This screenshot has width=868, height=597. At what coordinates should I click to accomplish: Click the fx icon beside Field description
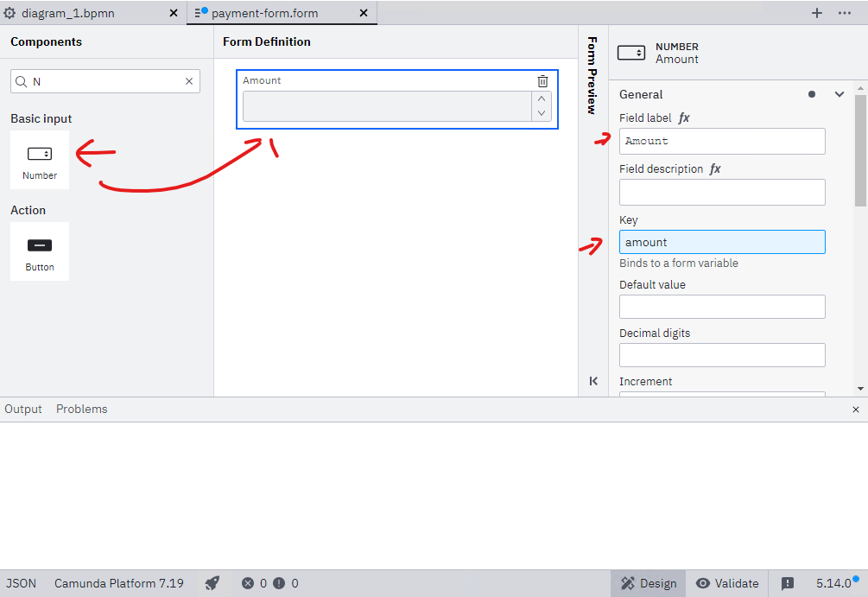click(715, 169)
